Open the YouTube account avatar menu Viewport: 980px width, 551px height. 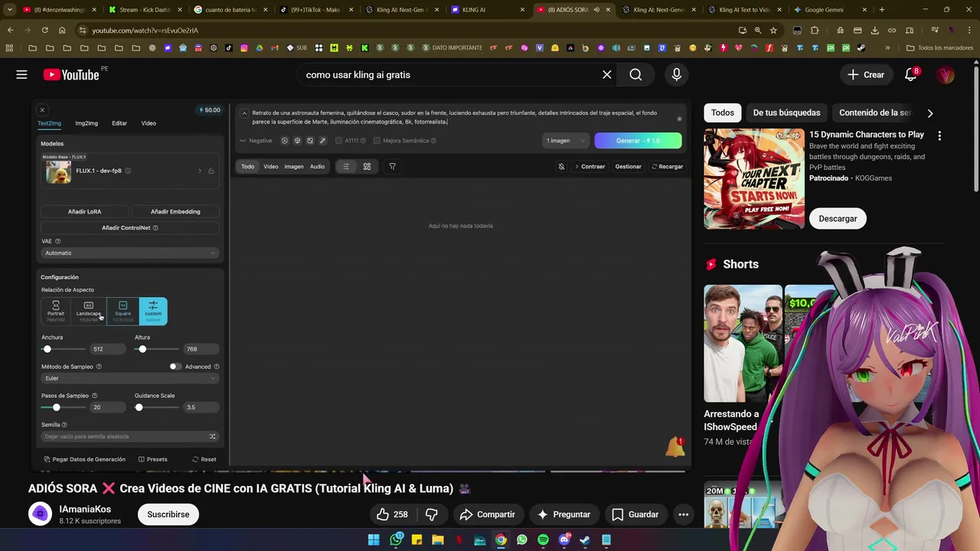click(946, 74)
